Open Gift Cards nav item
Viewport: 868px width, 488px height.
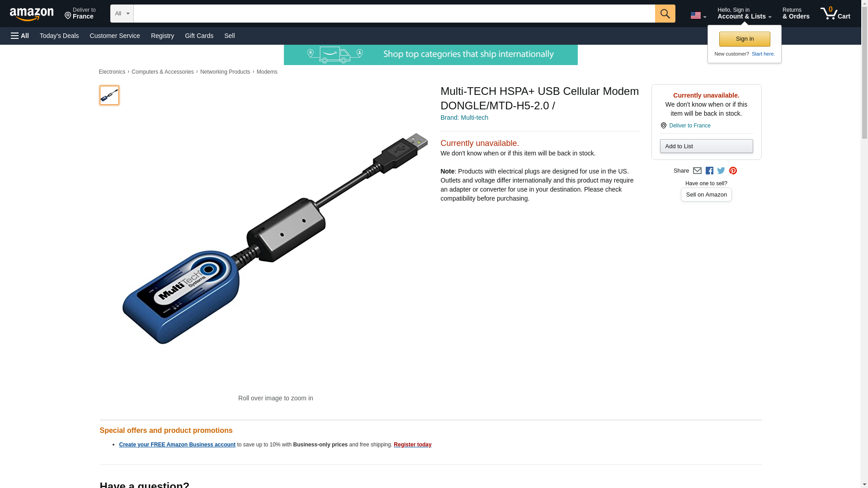199,36
